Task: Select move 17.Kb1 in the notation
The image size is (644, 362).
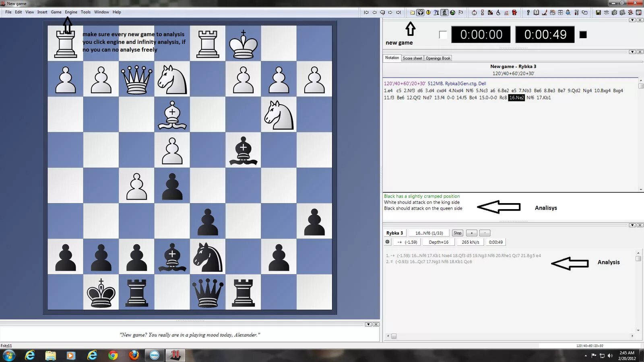Action: pos(543,98)
